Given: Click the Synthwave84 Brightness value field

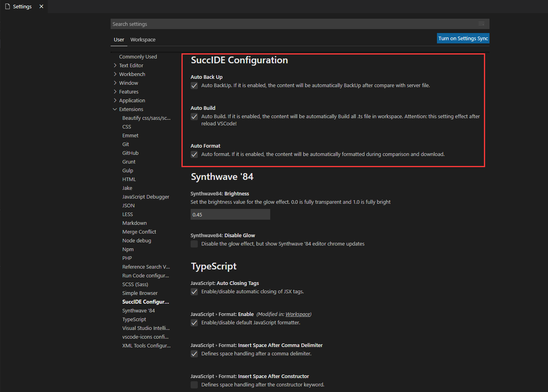Looking at the screenshot, I should [x=230, y=215].
